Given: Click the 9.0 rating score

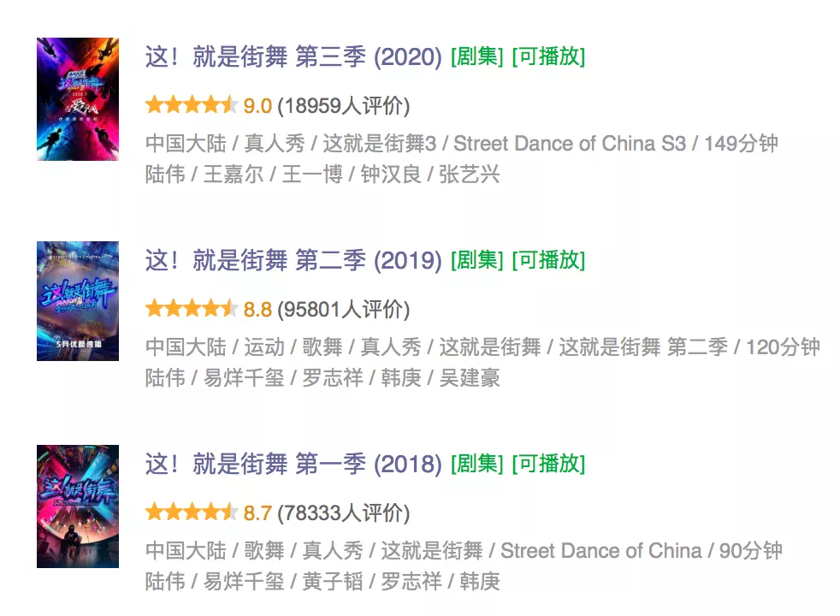Looking at the screenshot, I should point(257,106).
